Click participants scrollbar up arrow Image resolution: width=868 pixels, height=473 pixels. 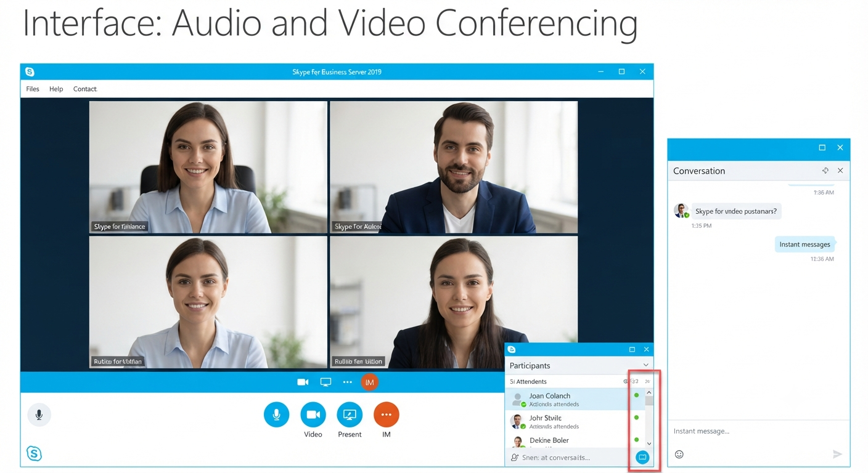[649, 392]
